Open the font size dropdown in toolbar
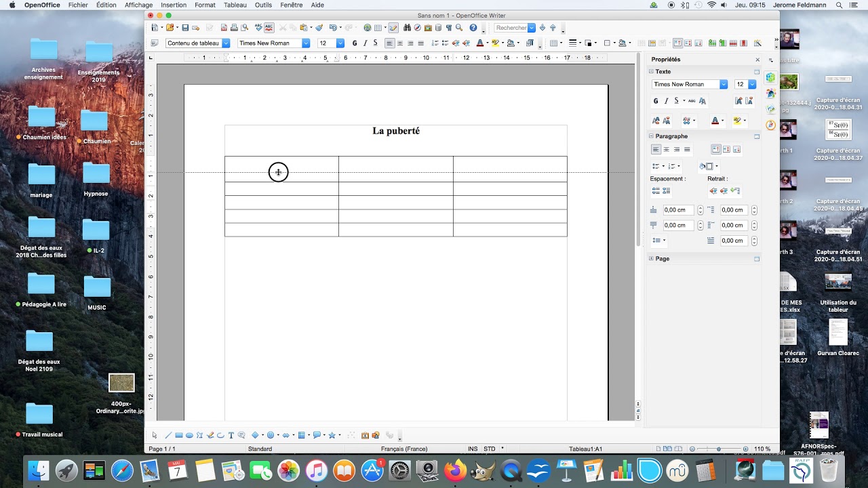868x488 pixels. tap(340, 43)
